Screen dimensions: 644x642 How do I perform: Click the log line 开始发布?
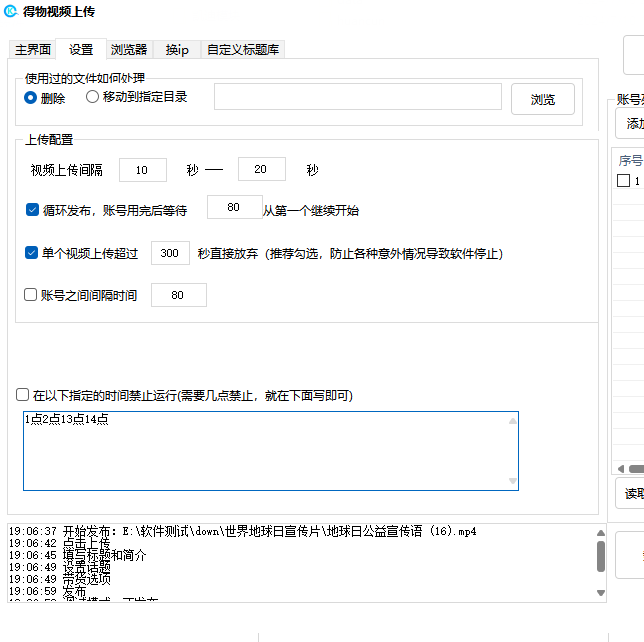(x=243, y=532)
